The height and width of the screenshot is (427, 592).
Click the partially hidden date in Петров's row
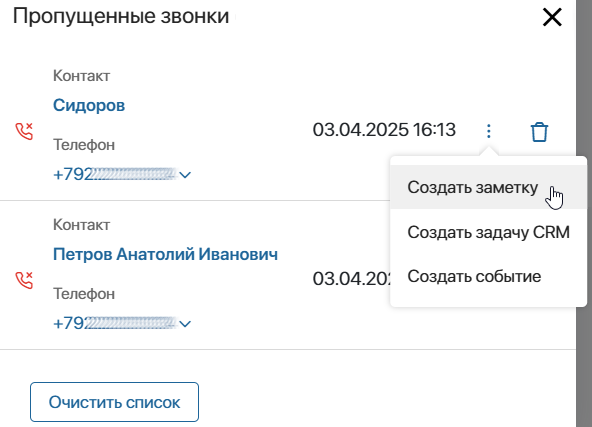[351, 279]
